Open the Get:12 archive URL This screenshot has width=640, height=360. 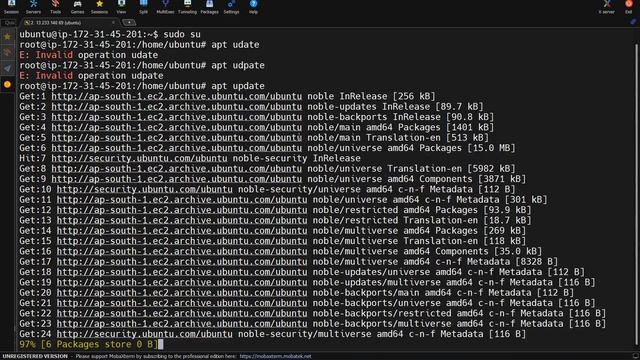point(182,210)
